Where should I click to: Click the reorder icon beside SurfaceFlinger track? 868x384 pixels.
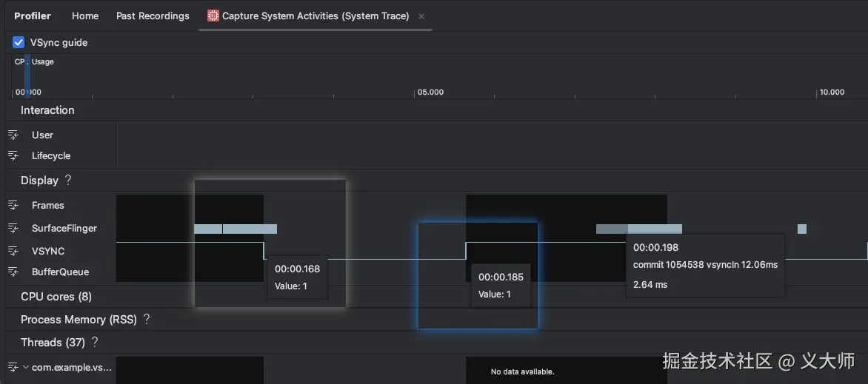(13, 228)
